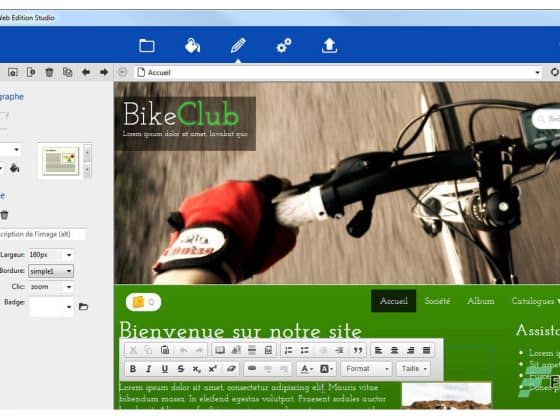Select the pencil edit mode icon

click(238, 46)
